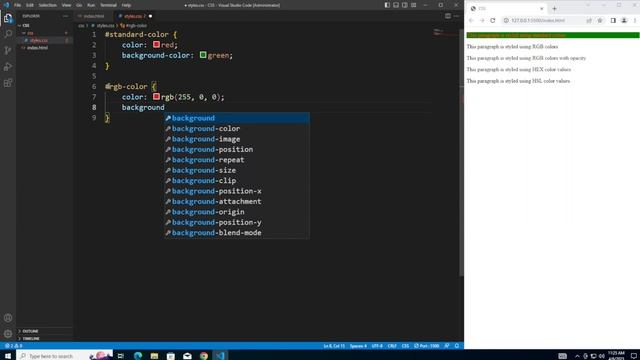Click the CRLF end of line status item

pos(392,346)
